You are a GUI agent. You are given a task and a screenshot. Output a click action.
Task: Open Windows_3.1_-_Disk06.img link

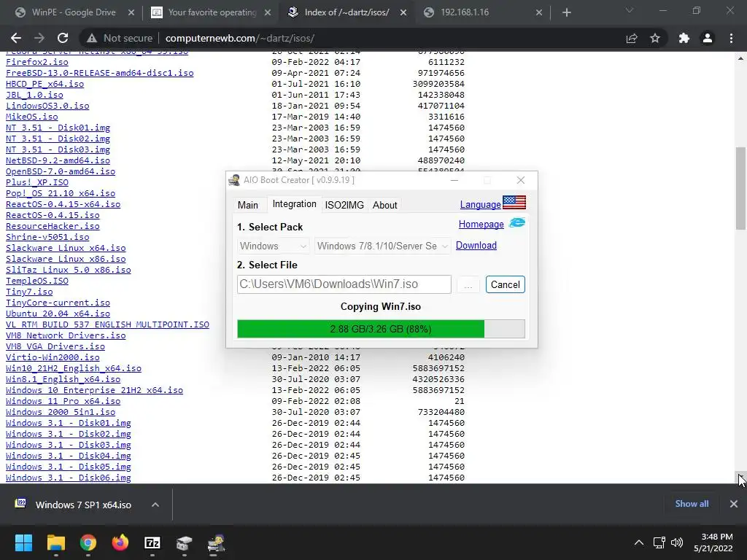click(x=68, y=478)
